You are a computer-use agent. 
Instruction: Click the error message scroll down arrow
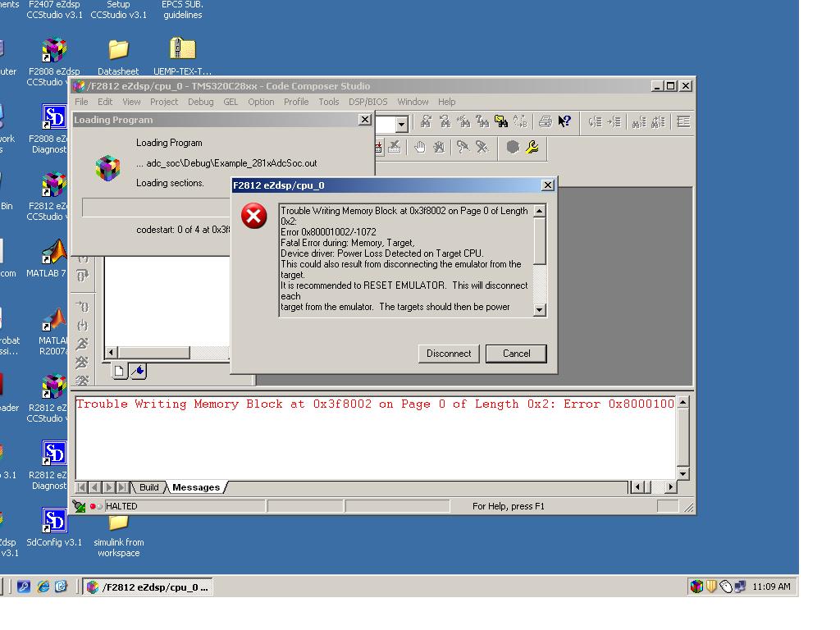tap(540, 309)
